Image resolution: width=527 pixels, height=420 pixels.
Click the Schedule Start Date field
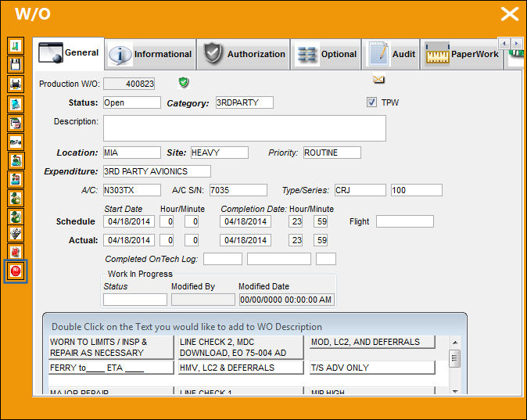(129, 221)
